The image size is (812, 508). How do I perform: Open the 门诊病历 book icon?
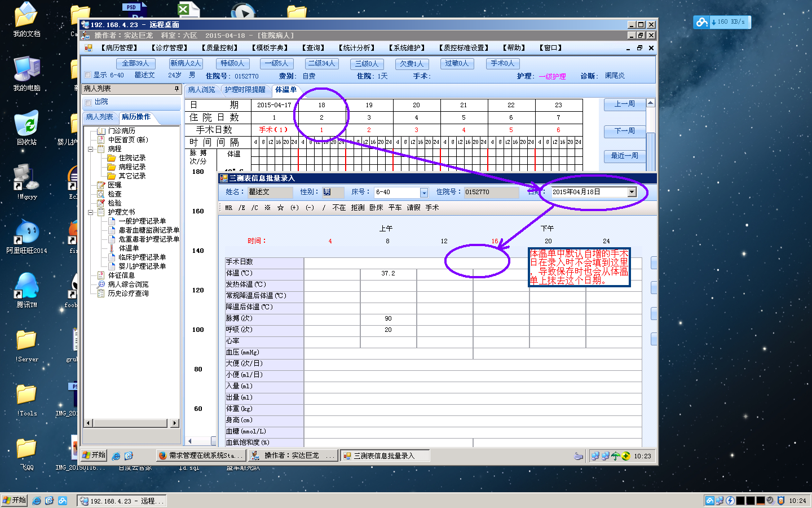pyautogui.click(x=101, y=131)
